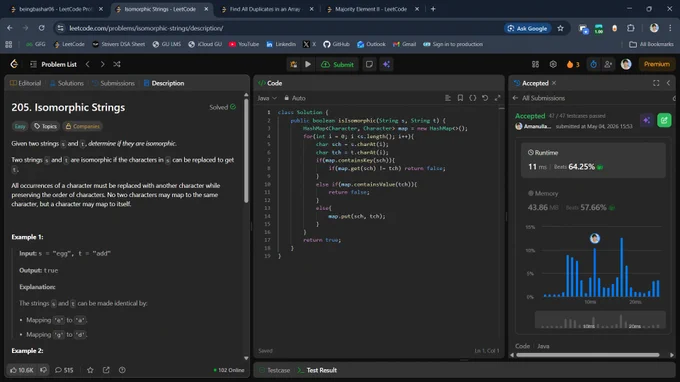Open the AI sparkle assistant in toolbar
This screenshot has height=382, width=680.
point(386,64)
